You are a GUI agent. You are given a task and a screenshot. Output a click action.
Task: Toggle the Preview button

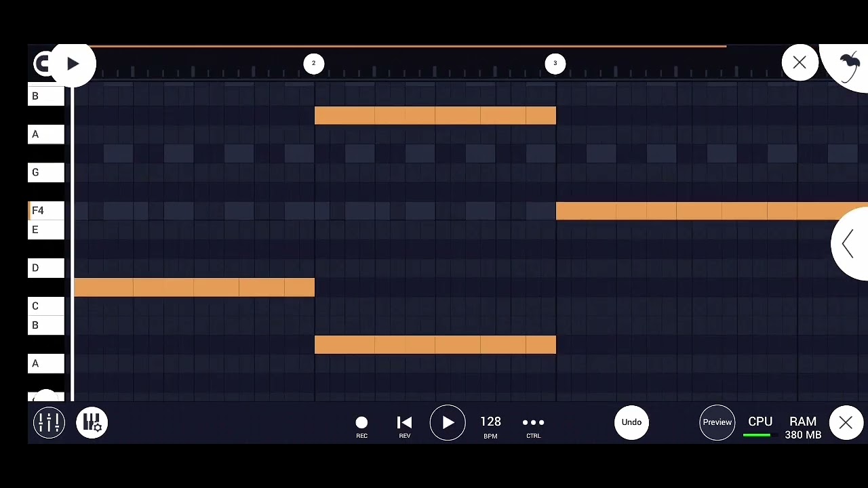tap(717, 422)
